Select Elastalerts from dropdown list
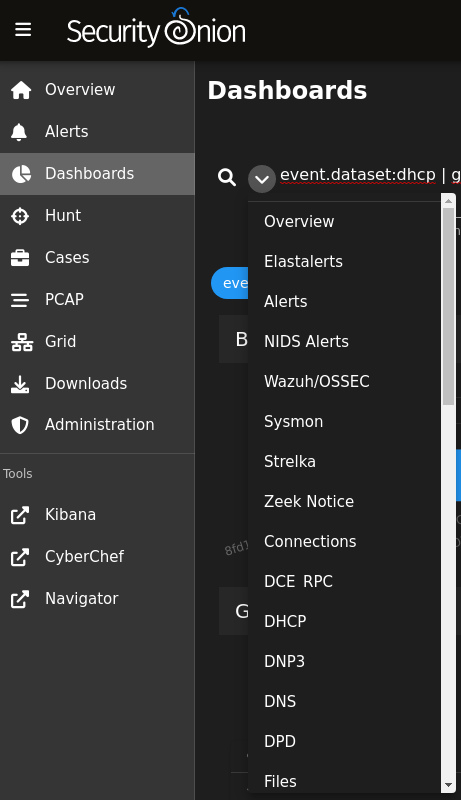The height and width of the screenshot is (800, 461). pyautogui.click(x=344, y=262)
